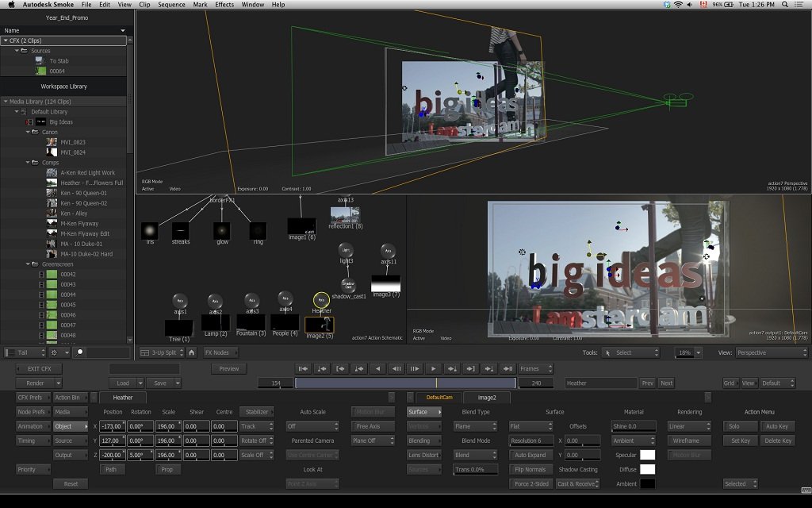Toggle Force 2-Sided surface option

click(530, 483)
